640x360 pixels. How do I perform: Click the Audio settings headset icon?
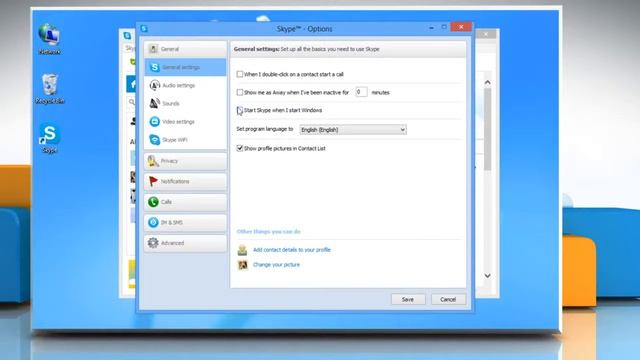point(154,85)
